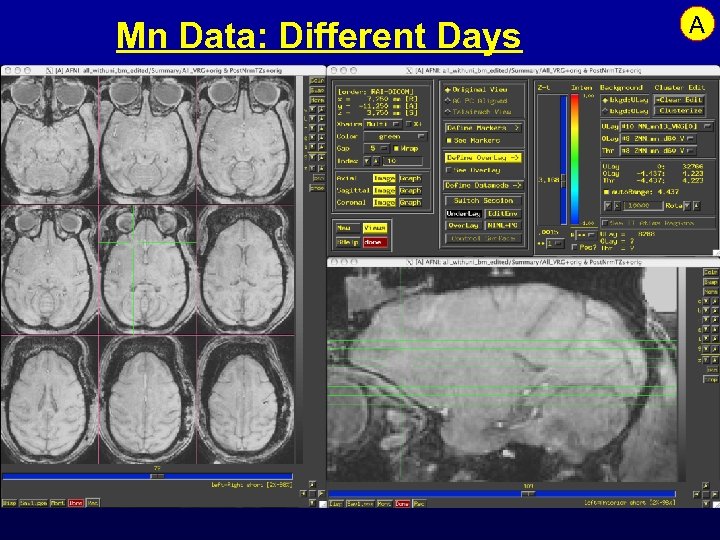
Task: Open Sagittal Graph viewer
Action: coord(410,190)
